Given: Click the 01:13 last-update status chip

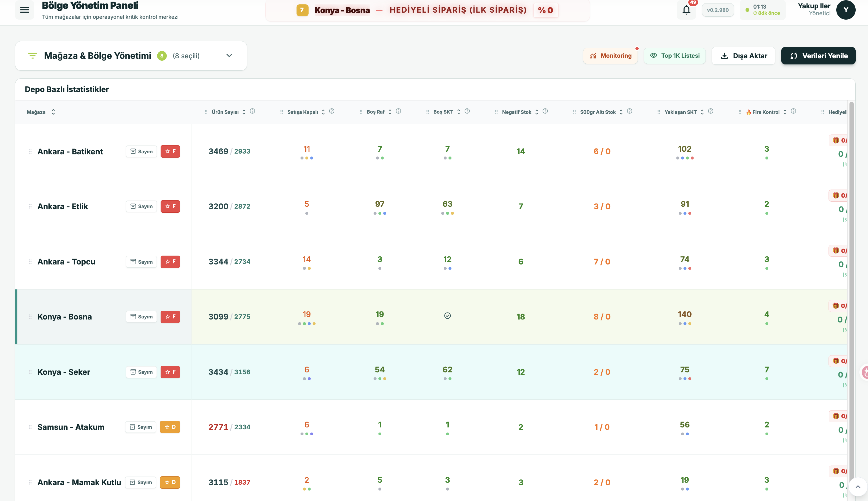Looking at the screenshot, I should click(763, 10).
